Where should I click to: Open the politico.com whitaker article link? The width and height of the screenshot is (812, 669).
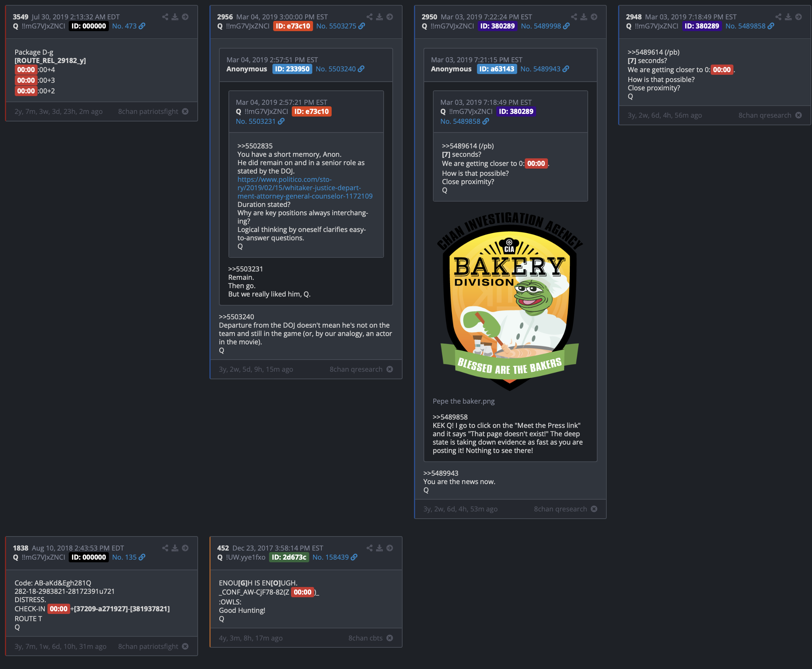point(305,188)
